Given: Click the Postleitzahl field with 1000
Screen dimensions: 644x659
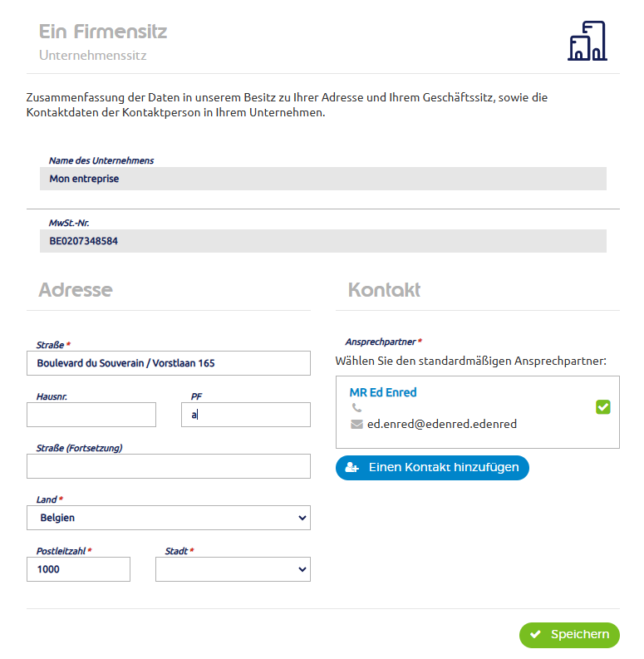Looking at the screenshot, I should pos(78,569).
